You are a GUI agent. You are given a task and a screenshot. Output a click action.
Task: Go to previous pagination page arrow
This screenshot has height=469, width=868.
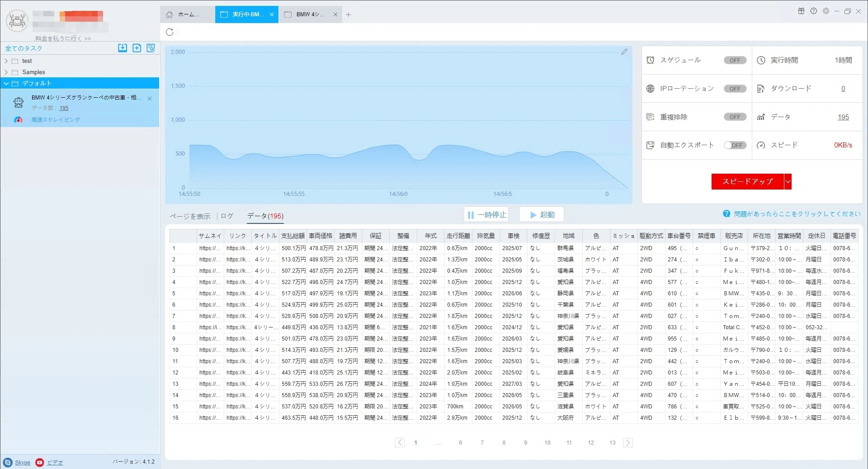(x=400, y=442)
